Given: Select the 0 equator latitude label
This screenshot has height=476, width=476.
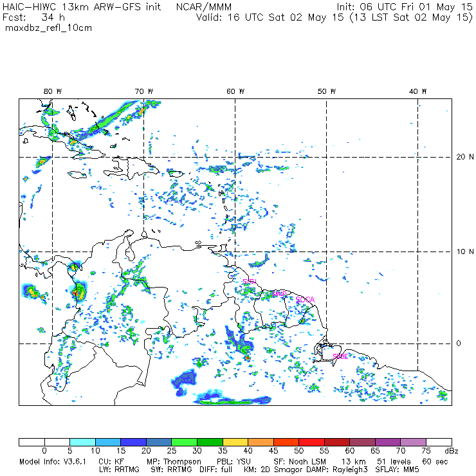Looking at the screenshot, I should pos(459,343).
